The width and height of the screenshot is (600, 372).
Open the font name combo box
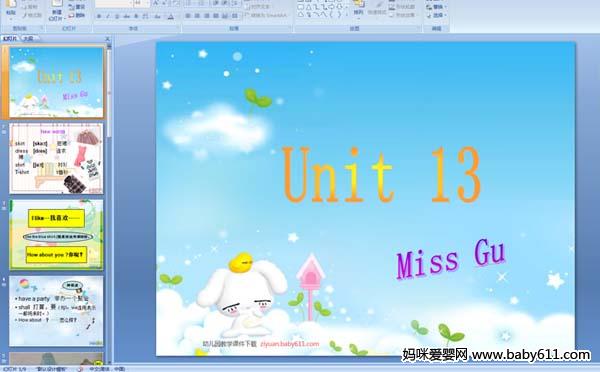pyautogui.click(x=114, y=3)
